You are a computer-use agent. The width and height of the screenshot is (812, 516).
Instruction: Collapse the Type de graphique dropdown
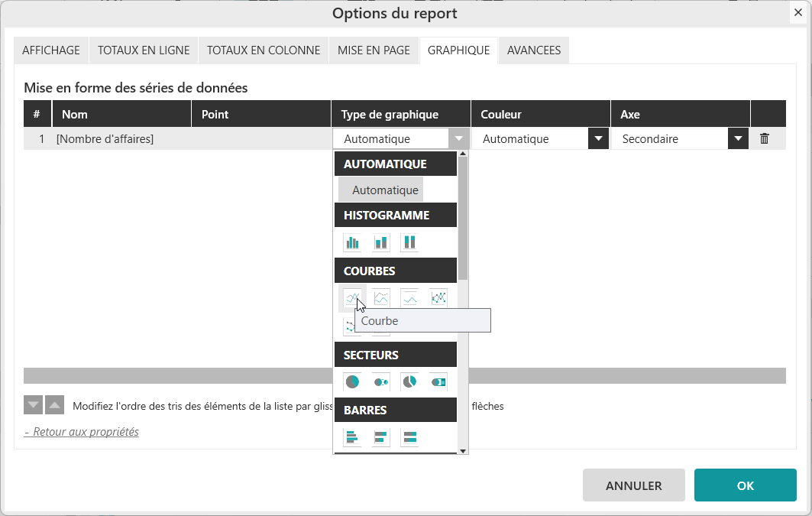[458, 139]
